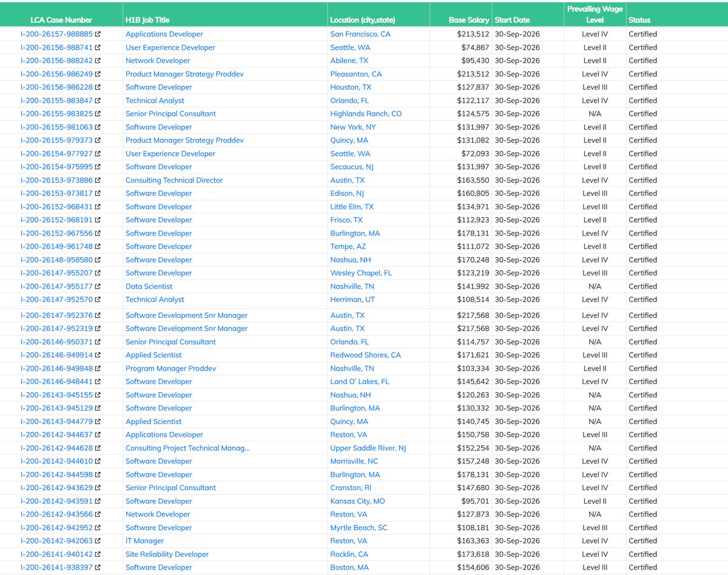Open external link icon for case I-200-26155-983847
728x575 pixels.
98,101
